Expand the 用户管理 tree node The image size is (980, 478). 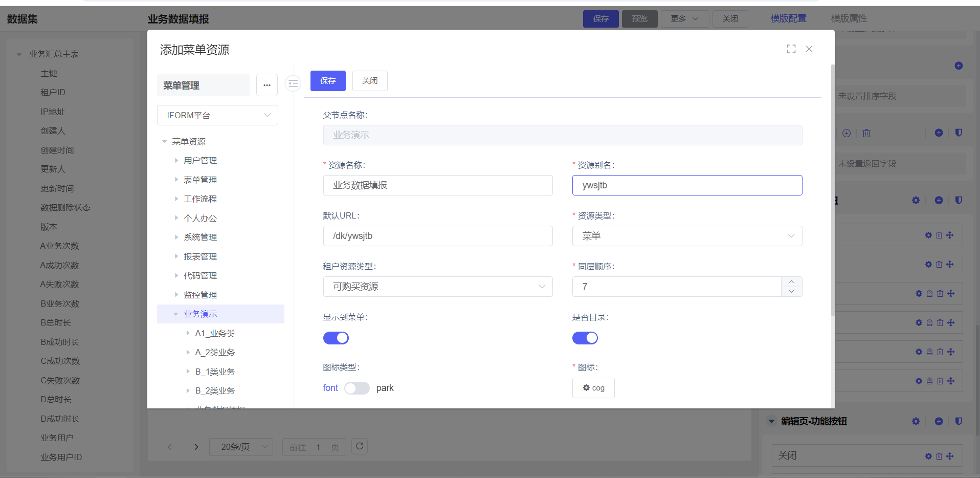tap(176, 160)
